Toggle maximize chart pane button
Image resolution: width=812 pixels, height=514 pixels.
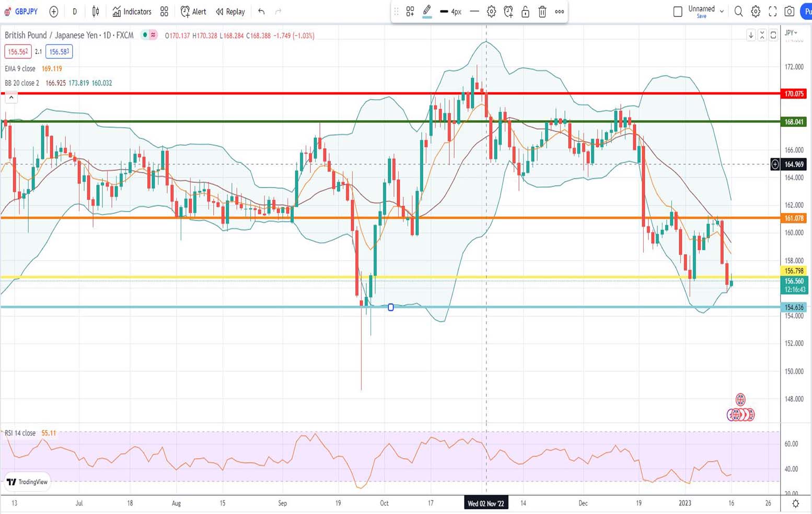click(x=773, y=35)
